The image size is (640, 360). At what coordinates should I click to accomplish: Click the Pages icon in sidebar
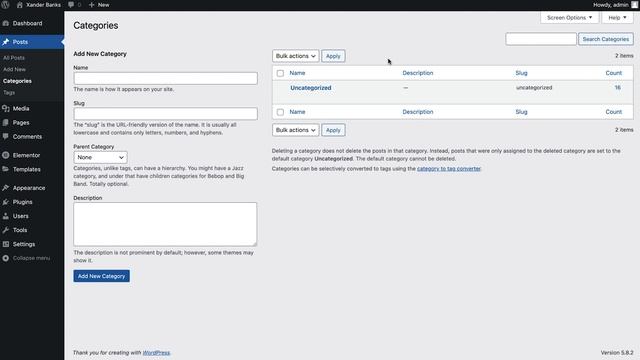pyautogui.click(x=6, y=122)
